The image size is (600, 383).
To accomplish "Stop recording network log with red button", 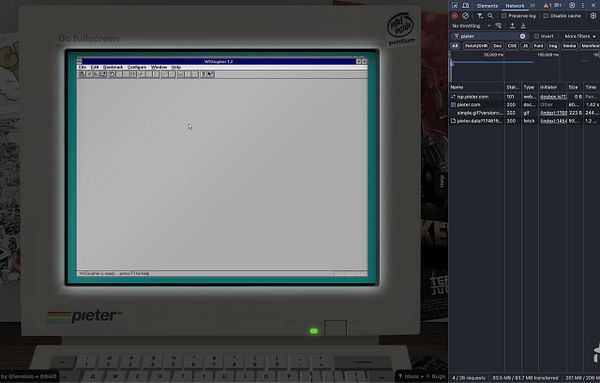I will pos(455,16).
